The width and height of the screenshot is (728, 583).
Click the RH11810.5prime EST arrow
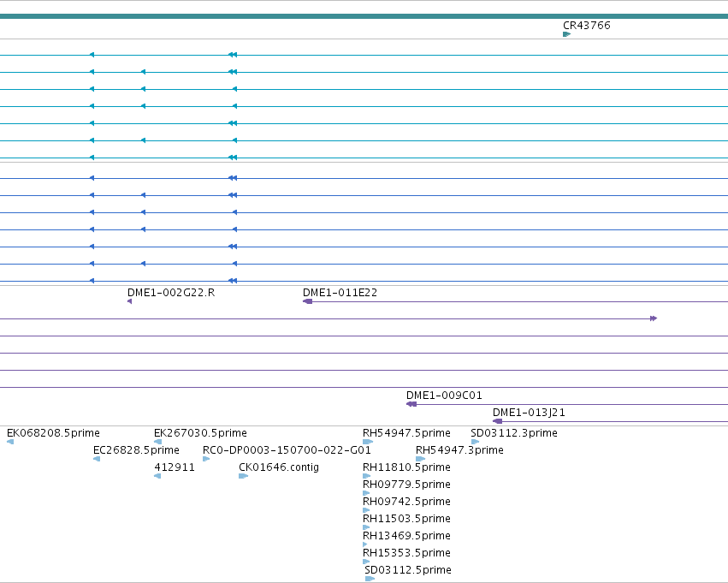pos(366,476)
